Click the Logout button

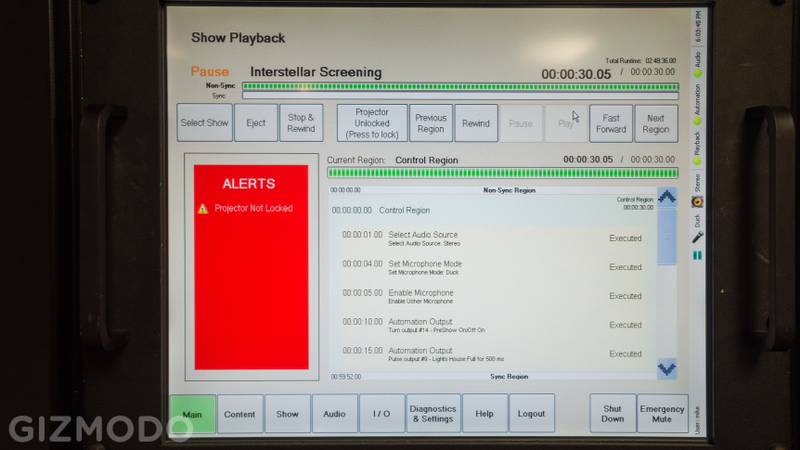coord(531,414)
